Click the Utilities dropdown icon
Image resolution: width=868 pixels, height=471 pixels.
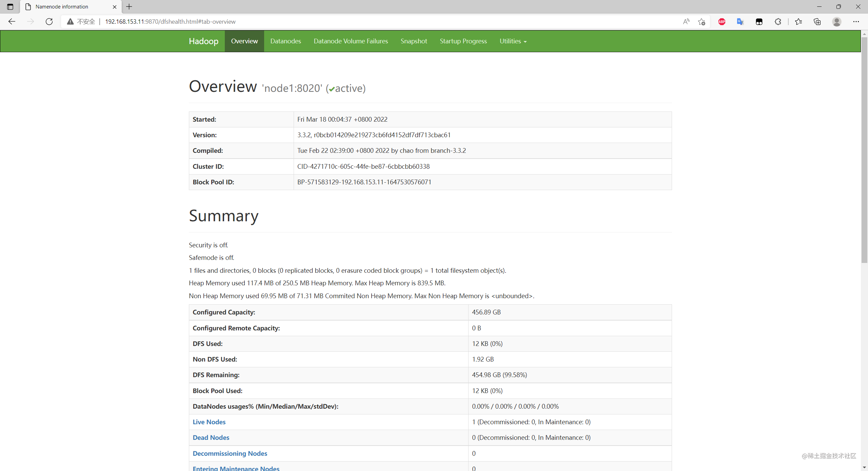(525, 41)
